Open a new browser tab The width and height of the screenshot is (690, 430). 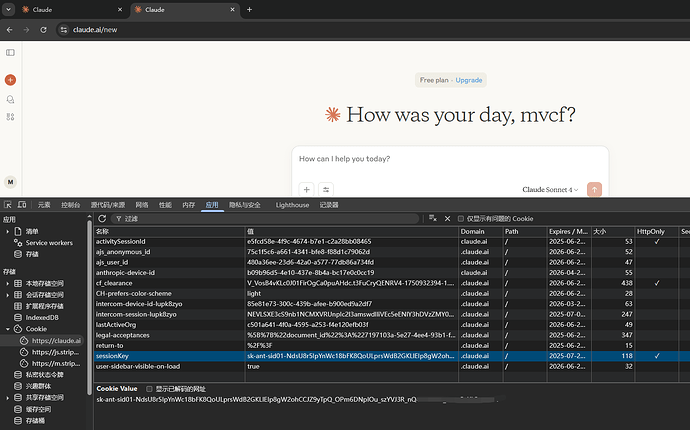249,10
